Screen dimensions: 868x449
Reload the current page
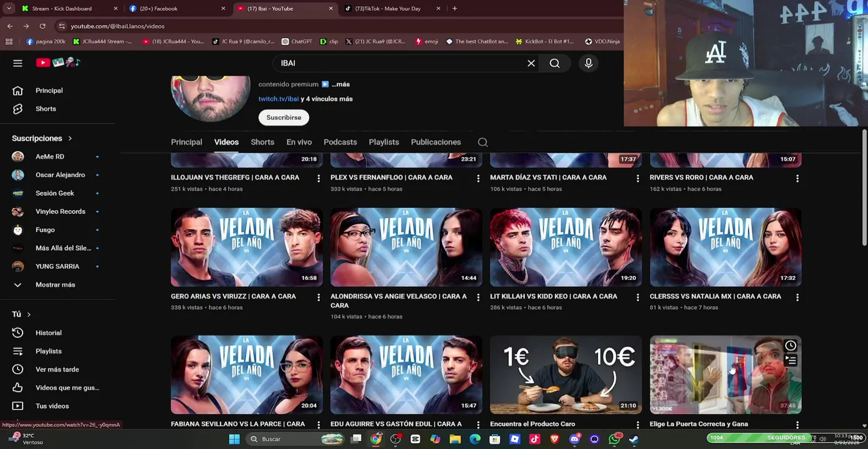pyautogui.click(x=42, y=26)
